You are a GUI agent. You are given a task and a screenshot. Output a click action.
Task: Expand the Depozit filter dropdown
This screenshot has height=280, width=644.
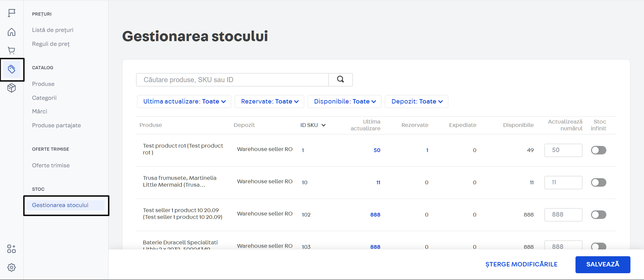tap(416, 101)
